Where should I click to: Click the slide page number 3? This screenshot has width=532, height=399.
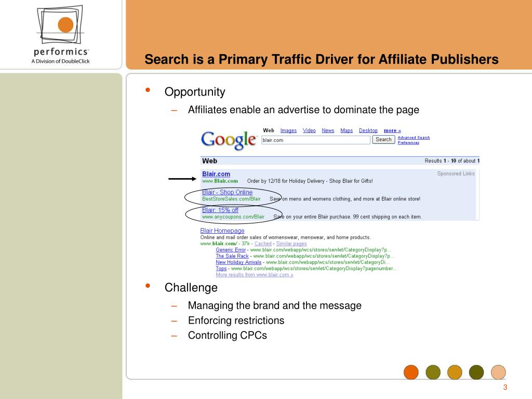pos(505,387)
